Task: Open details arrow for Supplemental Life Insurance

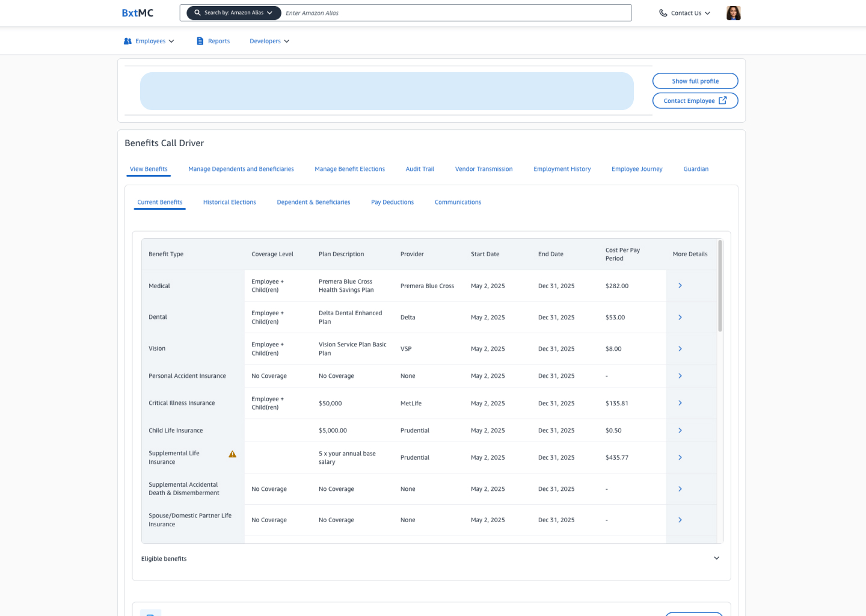Action: tap(680, 458)
